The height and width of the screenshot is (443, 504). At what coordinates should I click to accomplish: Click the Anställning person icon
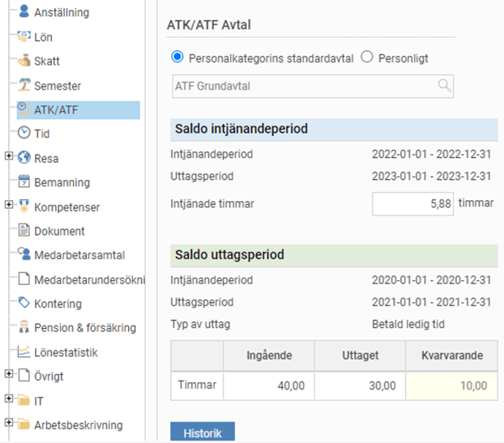(x=23, y=12)
